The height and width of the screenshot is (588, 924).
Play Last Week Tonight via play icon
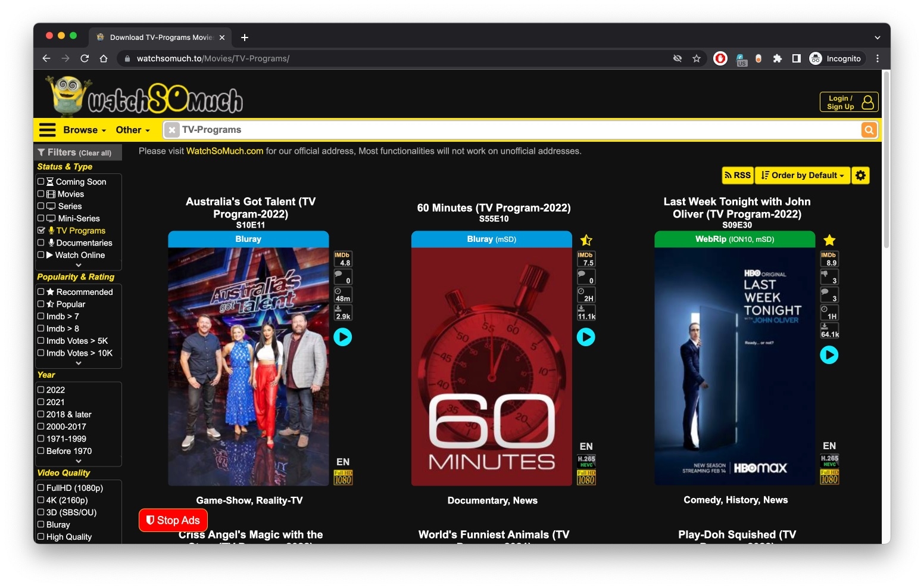click(829, 355)
